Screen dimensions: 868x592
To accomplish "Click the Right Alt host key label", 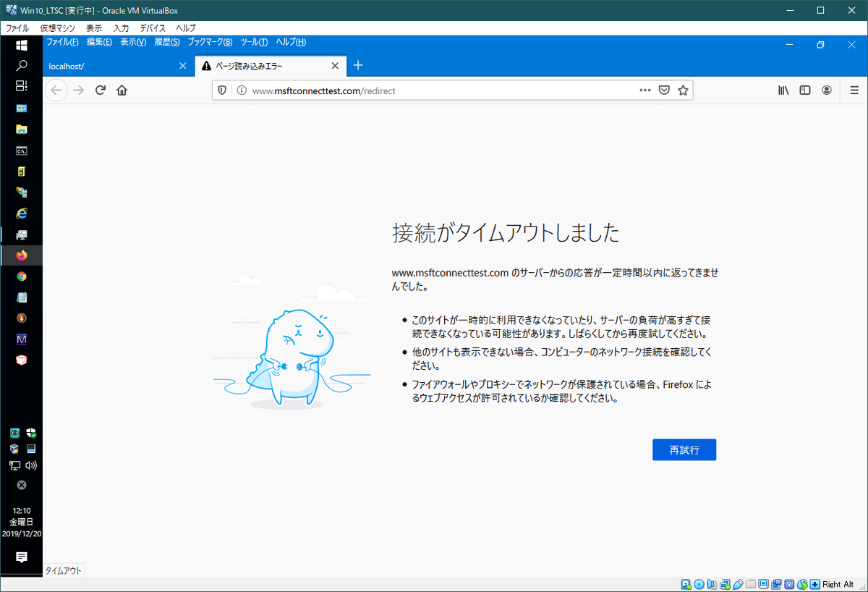I will [838, 584].
